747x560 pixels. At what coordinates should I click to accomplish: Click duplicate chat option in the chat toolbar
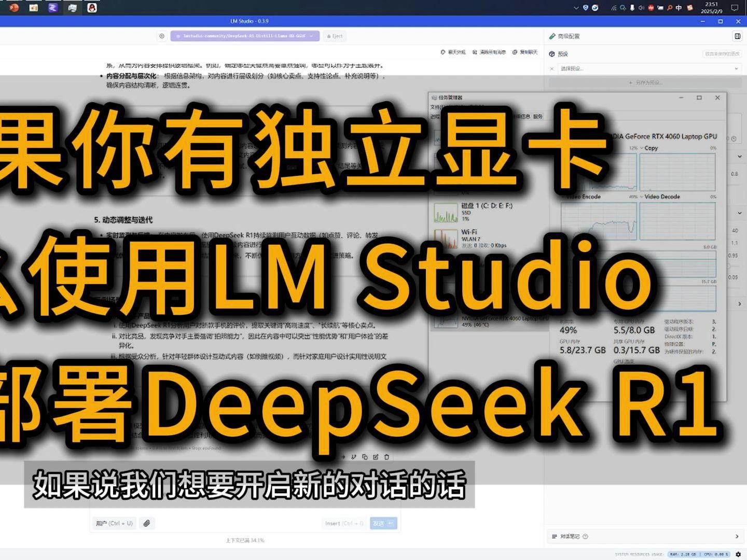[x=524, y=52]
